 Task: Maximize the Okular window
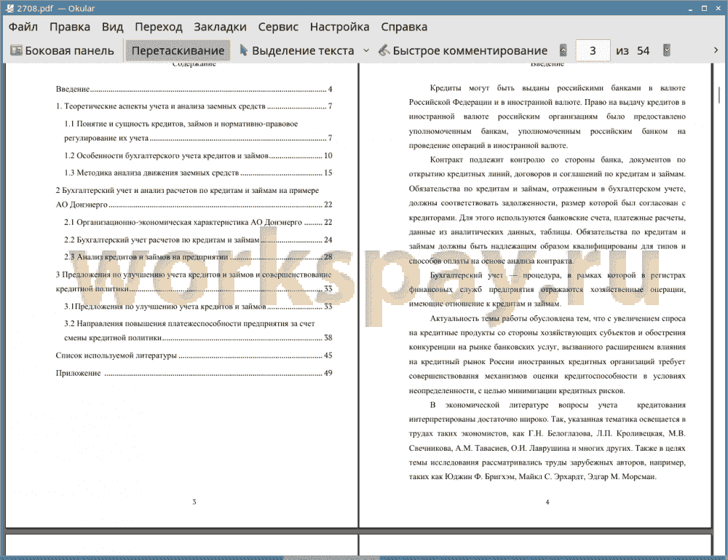click(x=704, y=8)
